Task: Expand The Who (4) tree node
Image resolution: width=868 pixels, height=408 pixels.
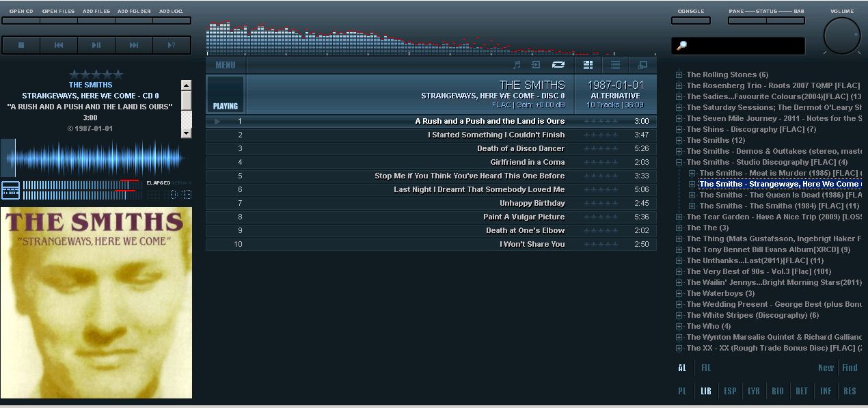Action: (679, 327)
